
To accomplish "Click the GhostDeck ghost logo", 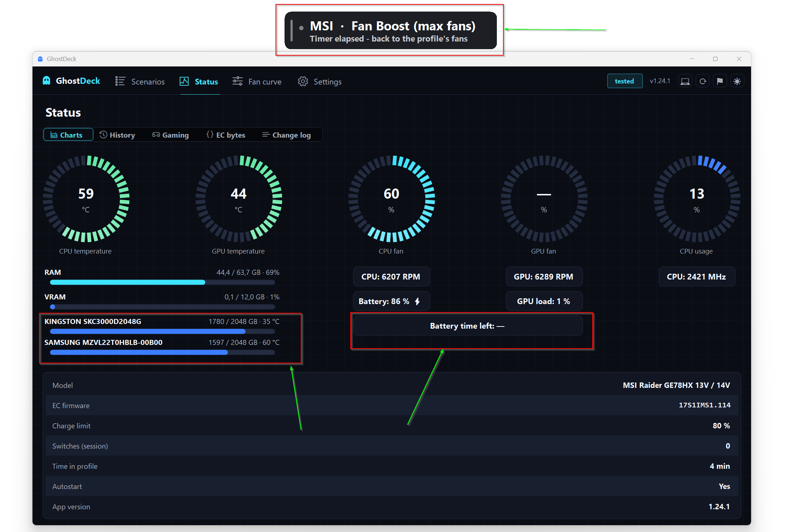I will coord(47,81).
